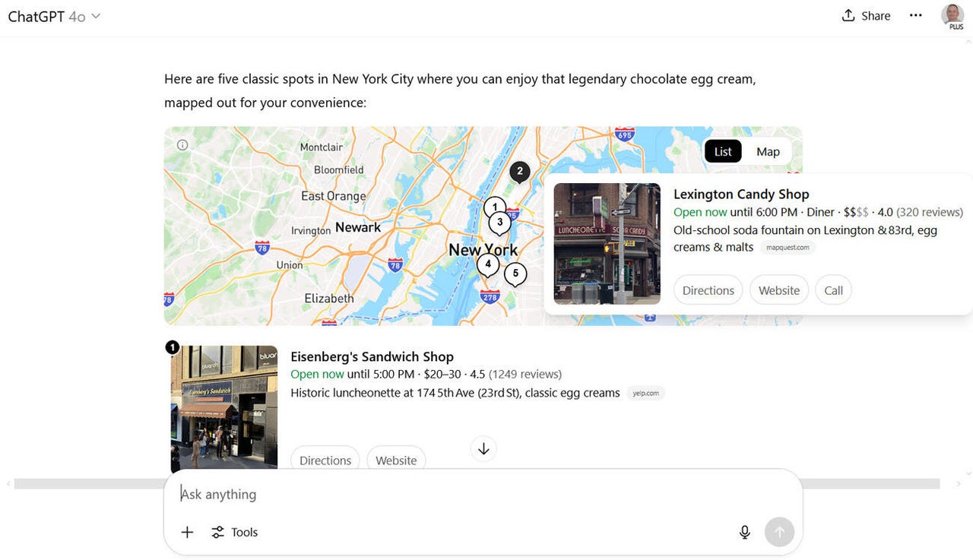This screenshot has width=973, height=560.
Task: Get Directions to Eisenberg's Sandwich Shop
Action: coord(325,460)
